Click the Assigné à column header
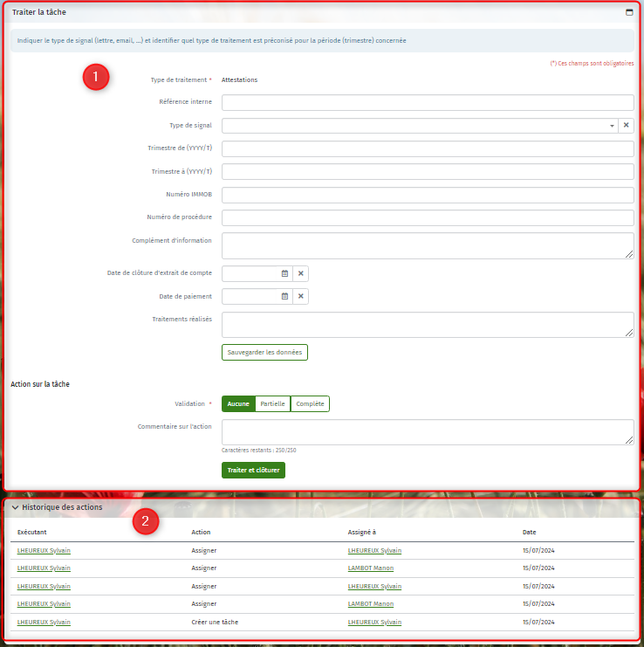The height and width of the screenshot is (647, 644). (362, 533)
